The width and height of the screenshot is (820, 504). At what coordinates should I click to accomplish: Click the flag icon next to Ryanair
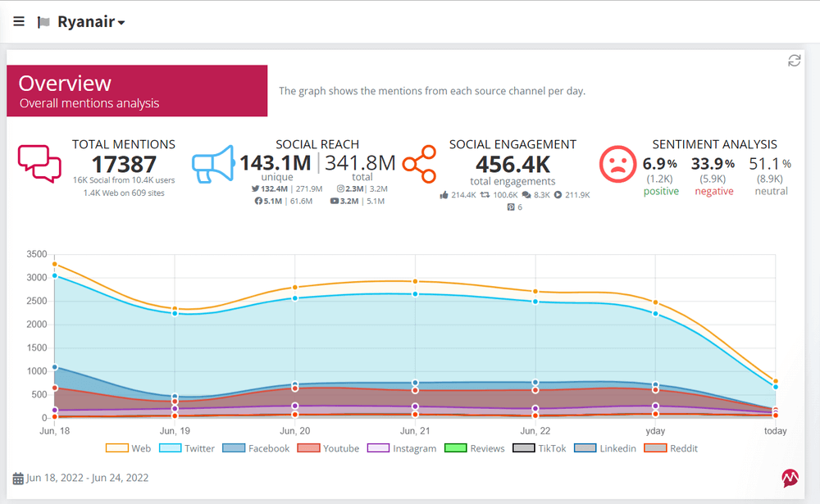pos(43,22)
